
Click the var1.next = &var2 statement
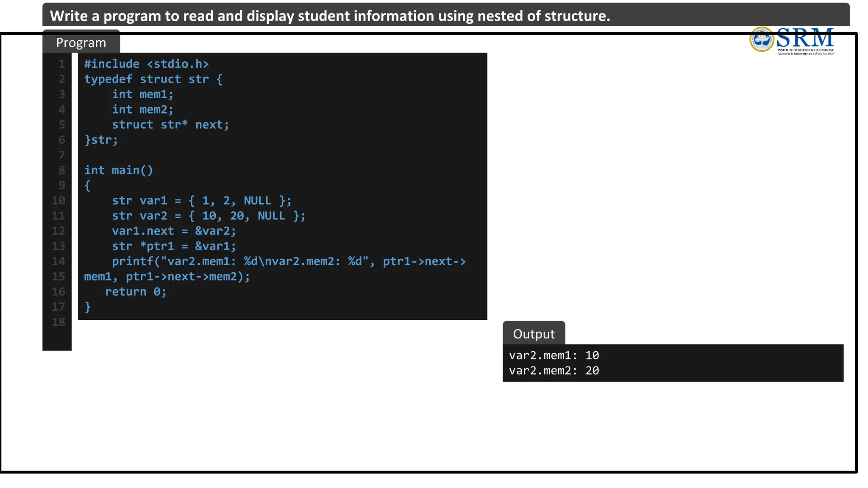pyautogui.click(x=174, y=231)
